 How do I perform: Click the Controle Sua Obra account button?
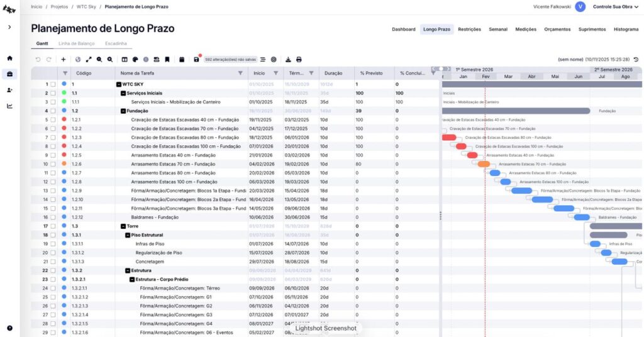[x=613, y=6]
